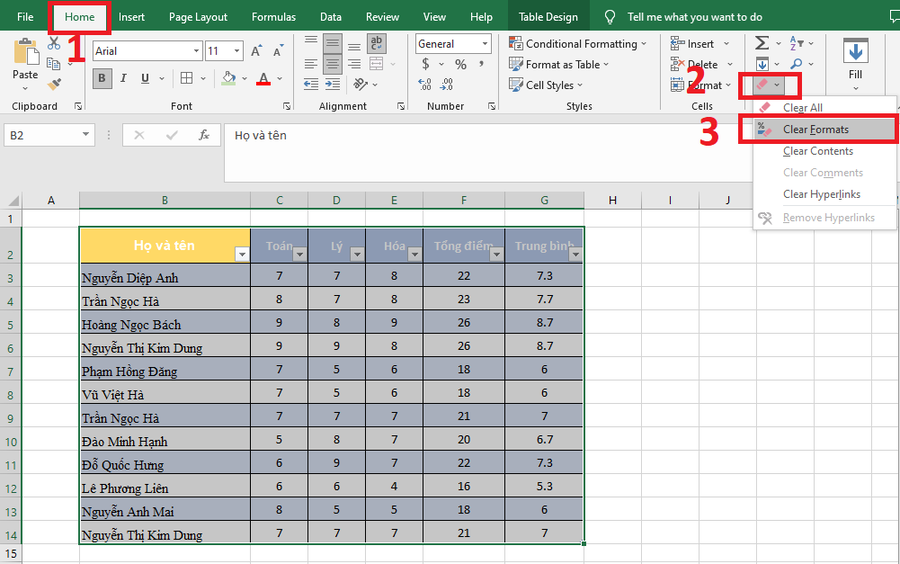Choose Clear All
Screen dimensions: 900x564
(824, 107)
